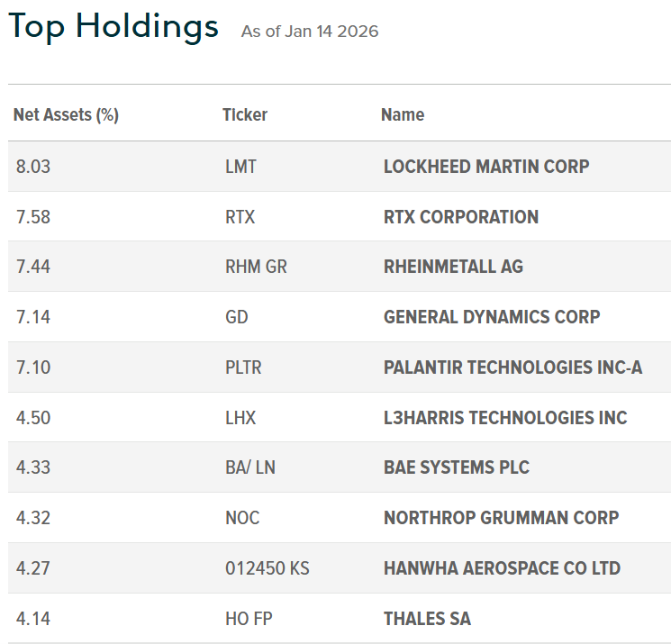Open the THALES SA holding name

click(x=427, y=619)
